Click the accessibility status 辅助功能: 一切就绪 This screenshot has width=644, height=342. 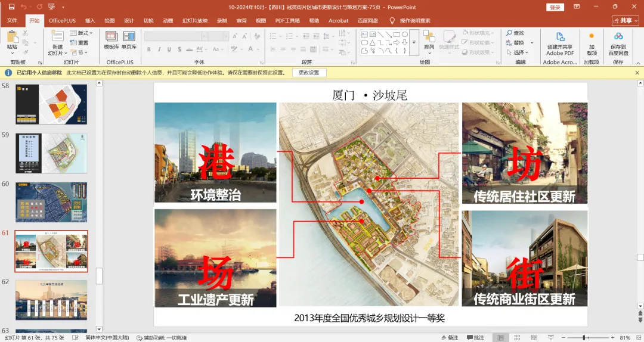[x=162, y=337]
